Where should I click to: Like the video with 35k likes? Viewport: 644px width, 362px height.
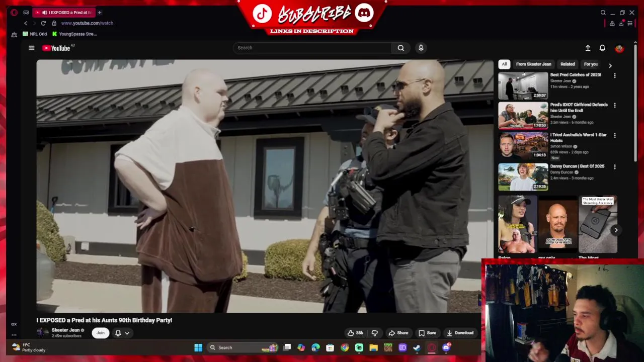tap(355, 333)
